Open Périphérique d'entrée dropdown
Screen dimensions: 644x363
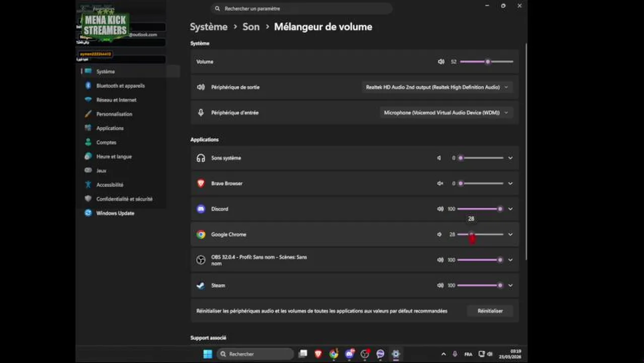coord(446,113)
